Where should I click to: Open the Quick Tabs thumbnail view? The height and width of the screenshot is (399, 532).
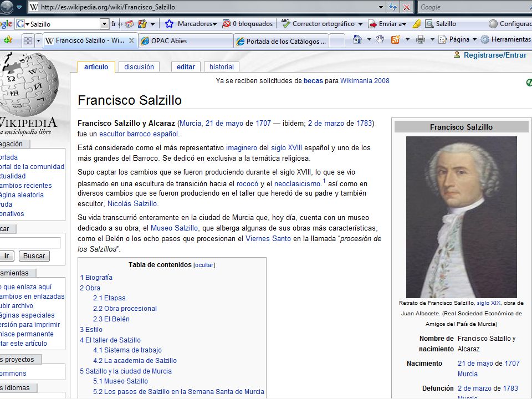pos(28,40)
